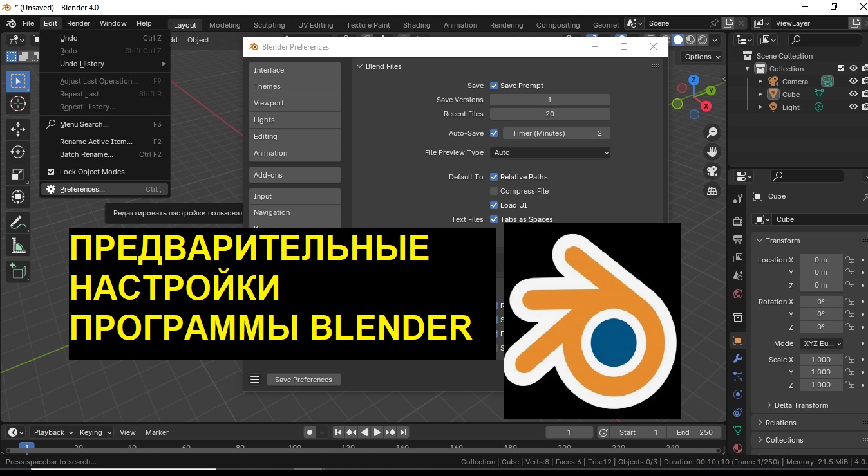
Task: Enable the Compress File checkbox
Action: point(494,191)
